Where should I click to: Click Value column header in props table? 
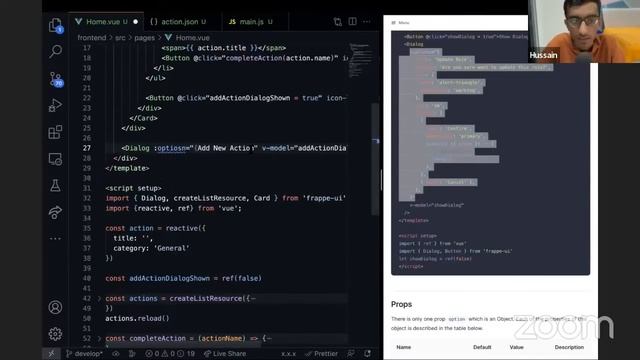point(516,347)
